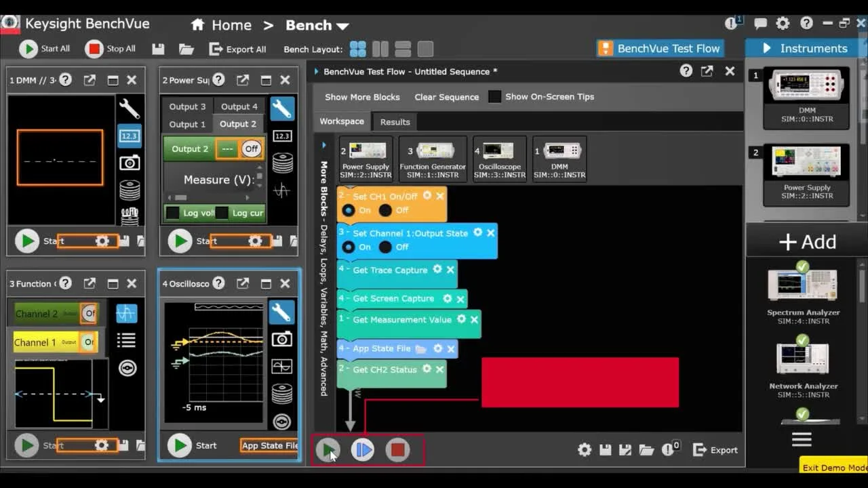Click Show More Blocks
Viewport: 868px width, 488px height.
coord(362,97)
